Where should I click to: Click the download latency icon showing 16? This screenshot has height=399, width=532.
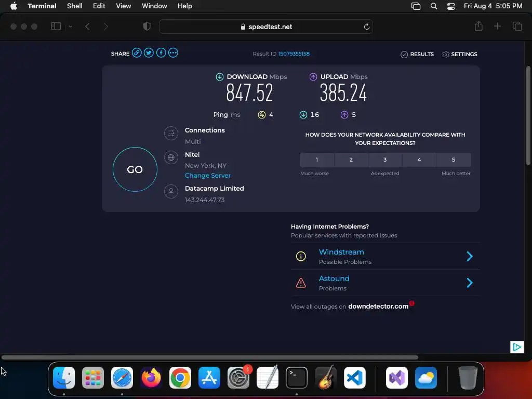303,115
